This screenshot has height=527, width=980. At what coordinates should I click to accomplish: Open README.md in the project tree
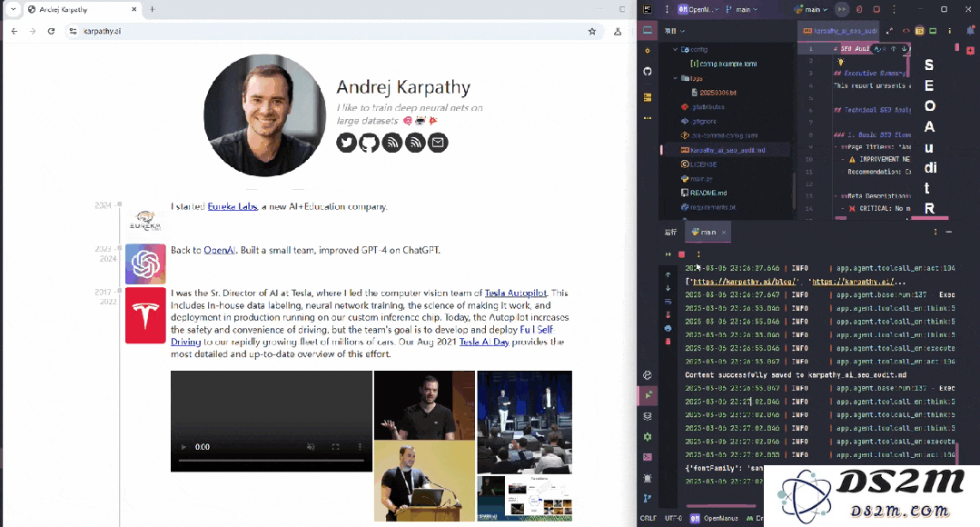pos(703,194)
